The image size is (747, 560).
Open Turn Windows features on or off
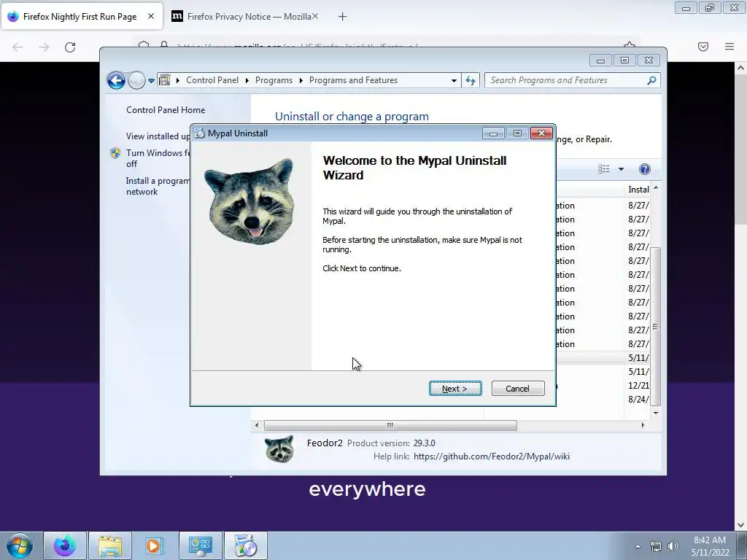158,158
